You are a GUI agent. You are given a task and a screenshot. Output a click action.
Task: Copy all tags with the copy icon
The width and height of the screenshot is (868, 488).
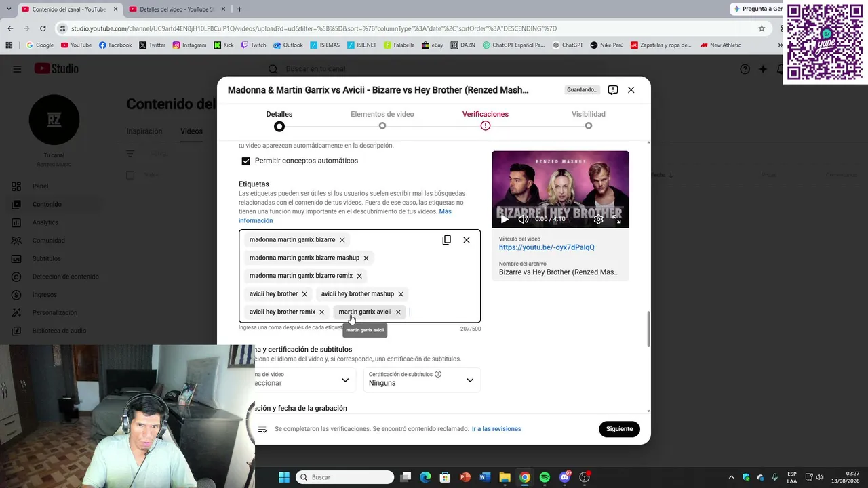(446, 240)
